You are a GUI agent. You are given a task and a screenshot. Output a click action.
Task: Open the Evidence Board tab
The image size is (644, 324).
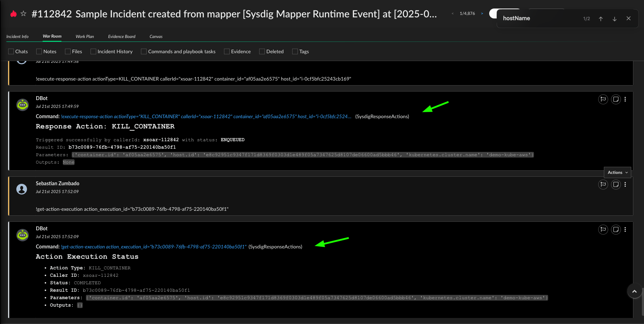[122, 37]
